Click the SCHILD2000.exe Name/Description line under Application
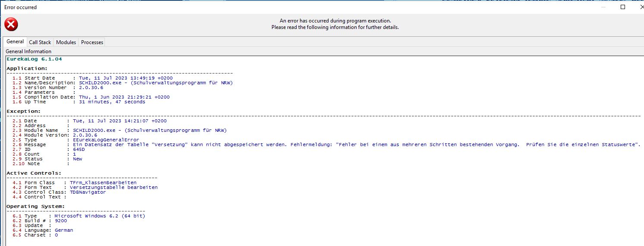Viewport: 644px width, 246px height. pyautogui.click(x=123, y=83)
